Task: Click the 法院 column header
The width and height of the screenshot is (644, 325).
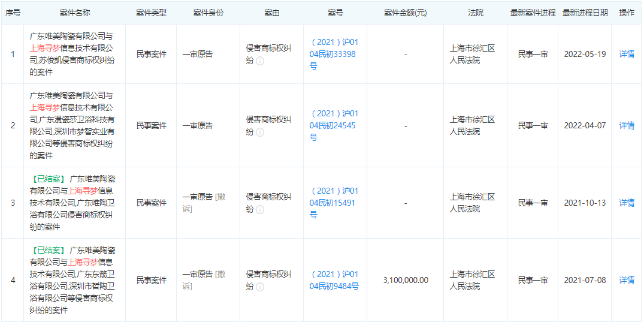Action: click(476, 13)
